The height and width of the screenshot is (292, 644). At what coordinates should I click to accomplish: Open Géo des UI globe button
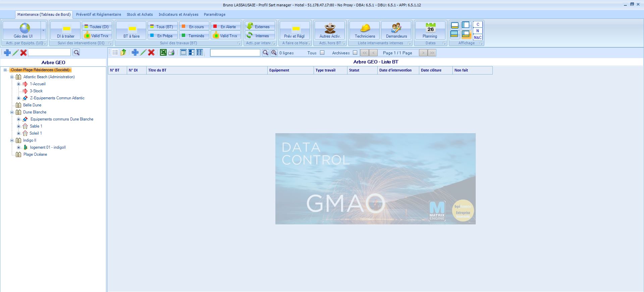point(22,31)
